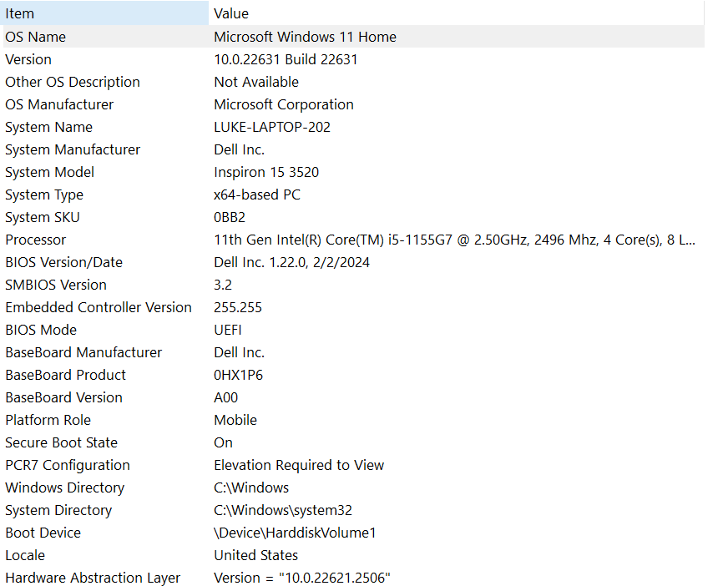Screen dimensions: 728x586
Task: Click the Item column header
Action: click(x=106, y=13)
